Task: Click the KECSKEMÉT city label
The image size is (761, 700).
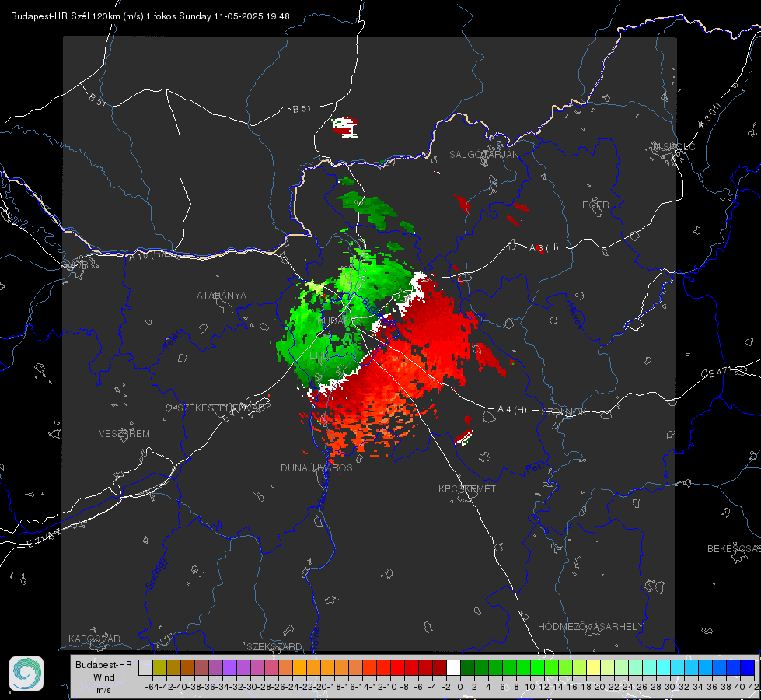Action: click(467, 488)
